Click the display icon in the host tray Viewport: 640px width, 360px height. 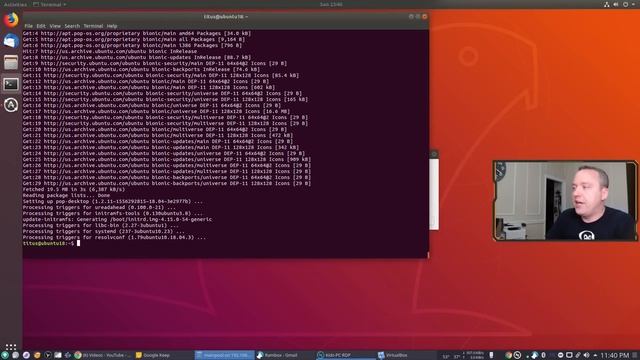pos(569,355)
